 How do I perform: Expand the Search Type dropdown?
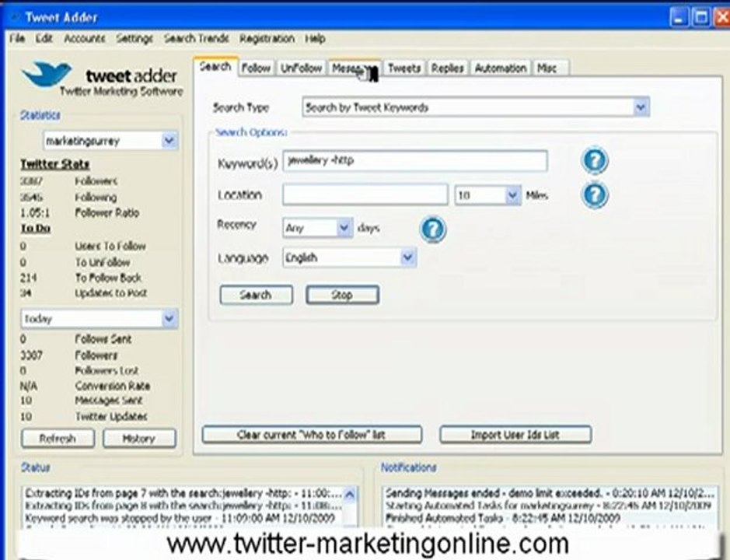point(641,107)
